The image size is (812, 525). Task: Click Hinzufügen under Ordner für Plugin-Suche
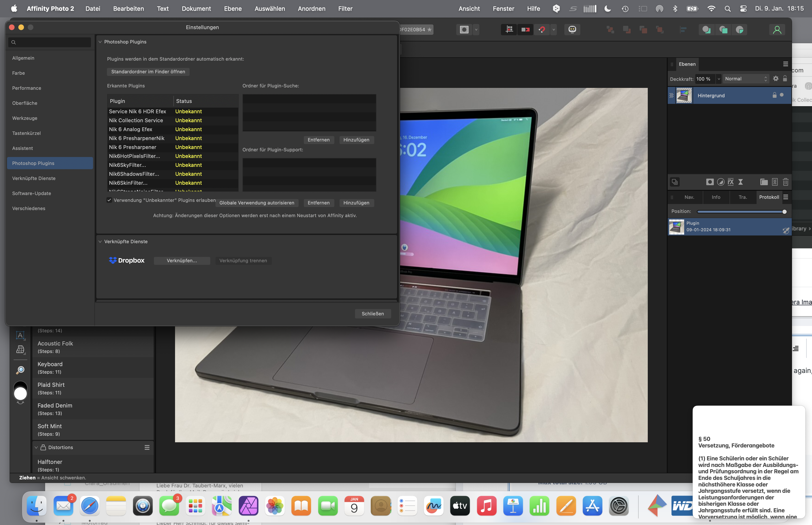(x=356, y=140)
